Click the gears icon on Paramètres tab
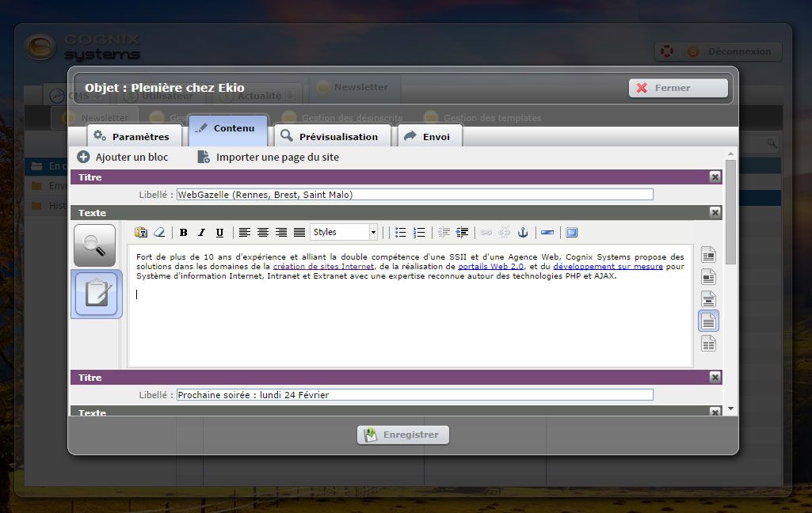The image size is (812, 513). pyautogui.click(x=100, y=135)
